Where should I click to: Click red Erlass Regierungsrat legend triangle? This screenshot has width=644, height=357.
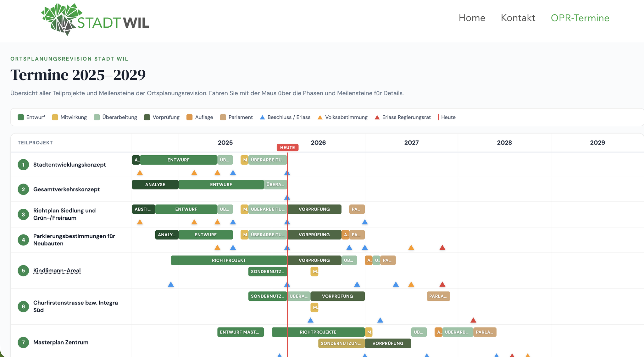(377, 118)
